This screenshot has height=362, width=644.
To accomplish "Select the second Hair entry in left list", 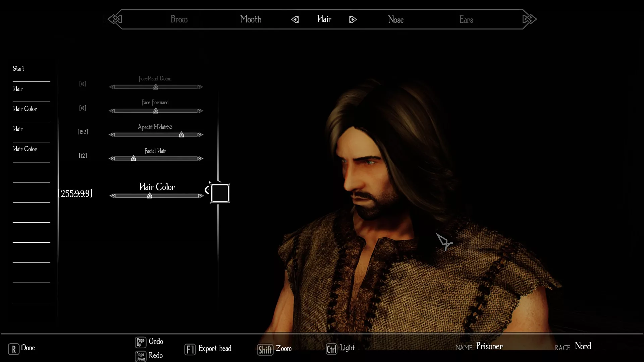I will (18, 129).
